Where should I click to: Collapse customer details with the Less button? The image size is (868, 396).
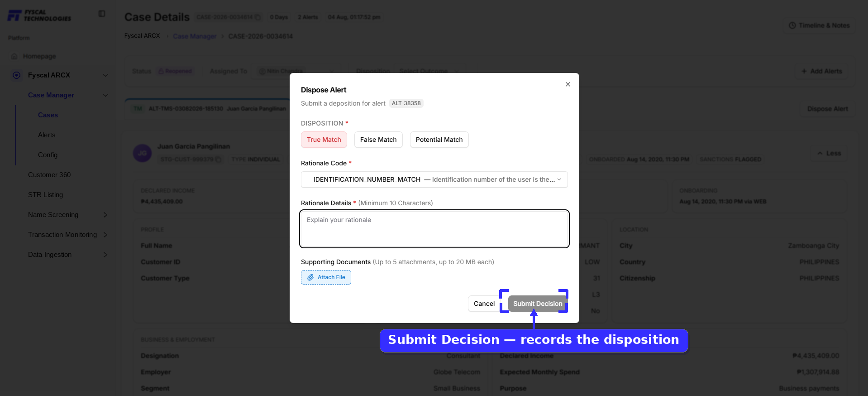pyautogui.click(x=829, y=153)
